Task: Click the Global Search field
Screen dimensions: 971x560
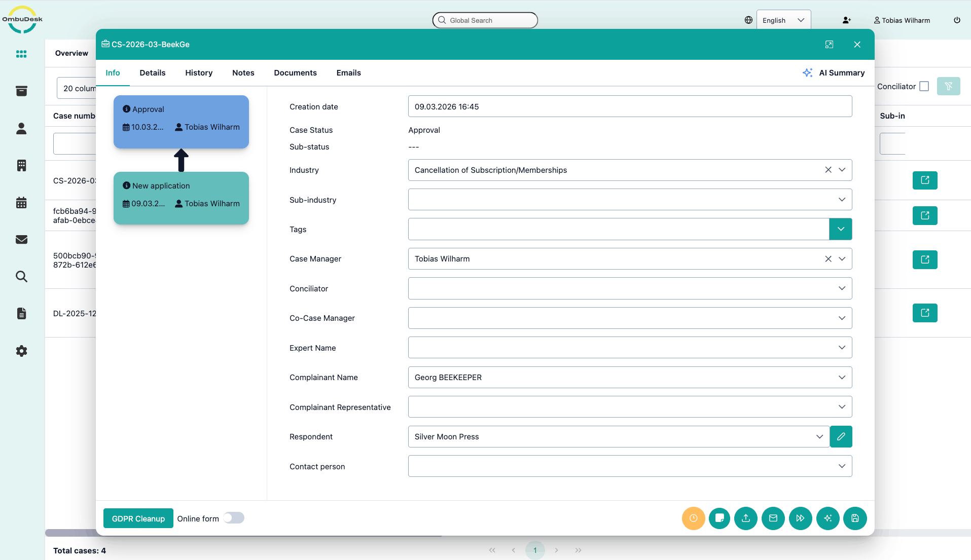Action: pyautogui.click(x=485, y=20)
